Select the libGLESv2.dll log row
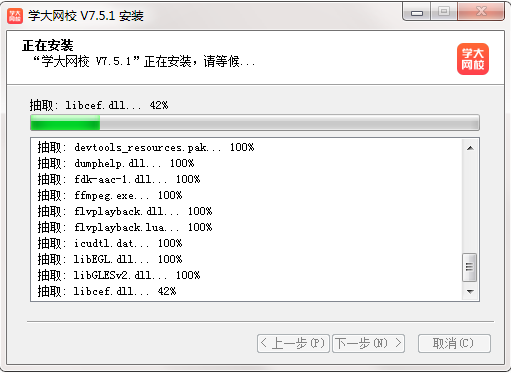This screenshot has width=511, height=373. click(x=246, y=275)
